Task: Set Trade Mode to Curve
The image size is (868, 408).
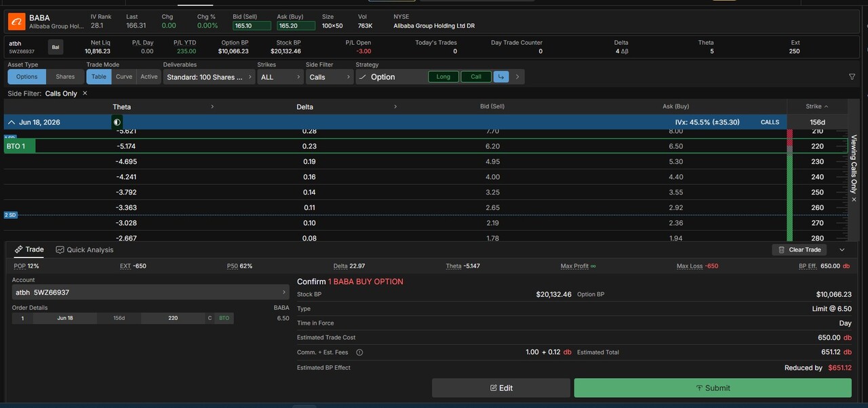Action: pyautogui.click(x=124, y=77)
